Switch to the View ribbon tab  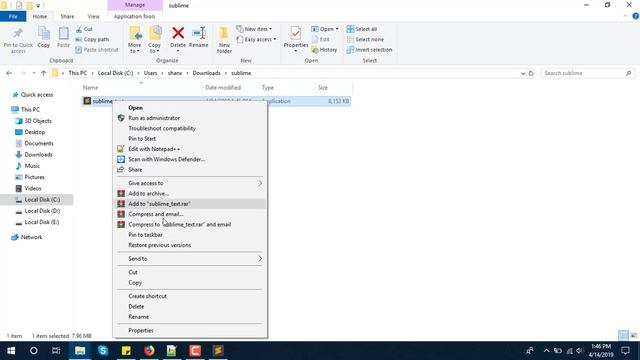click(x=93, y=16)
